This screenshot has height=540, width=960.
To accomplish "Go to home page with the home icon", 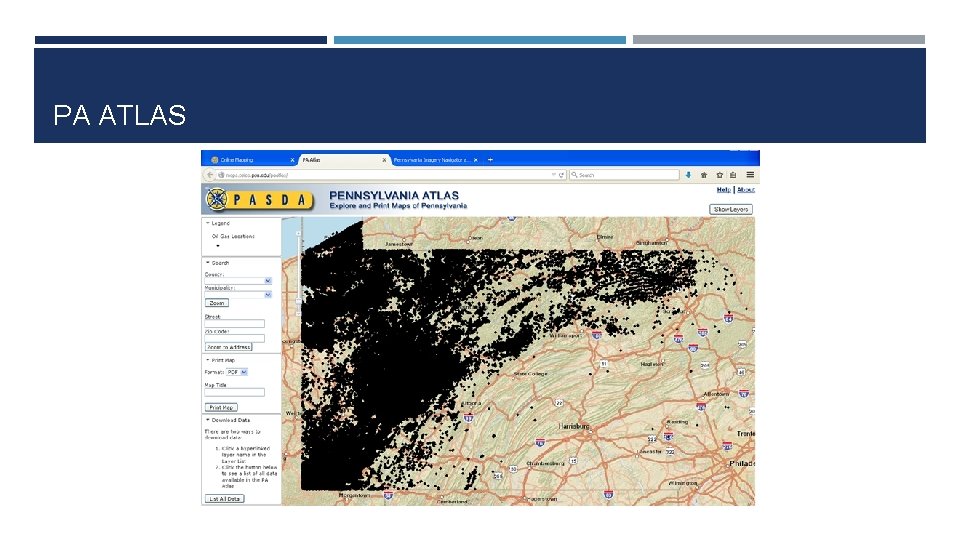I will [704, 175].
